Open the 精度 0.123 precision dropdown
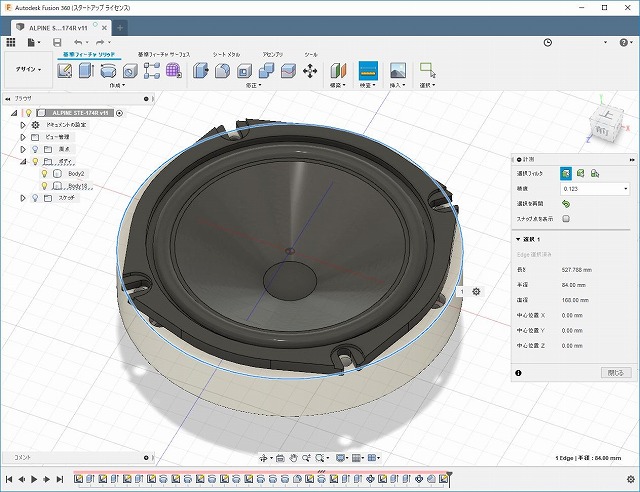This screenshot has width=640, height=492. point(595,189)
